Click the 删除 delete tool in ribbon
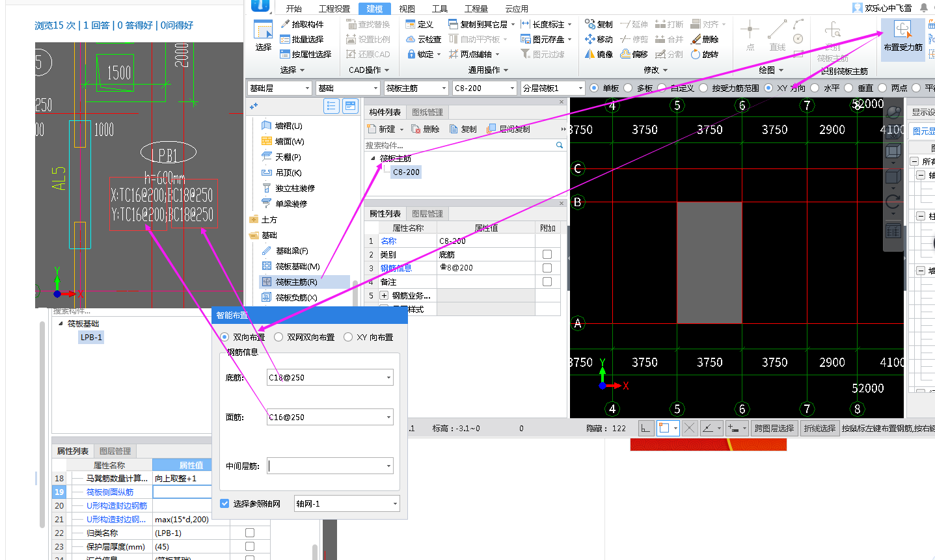This screenshot has width=935, height=560. coord(705,39)
